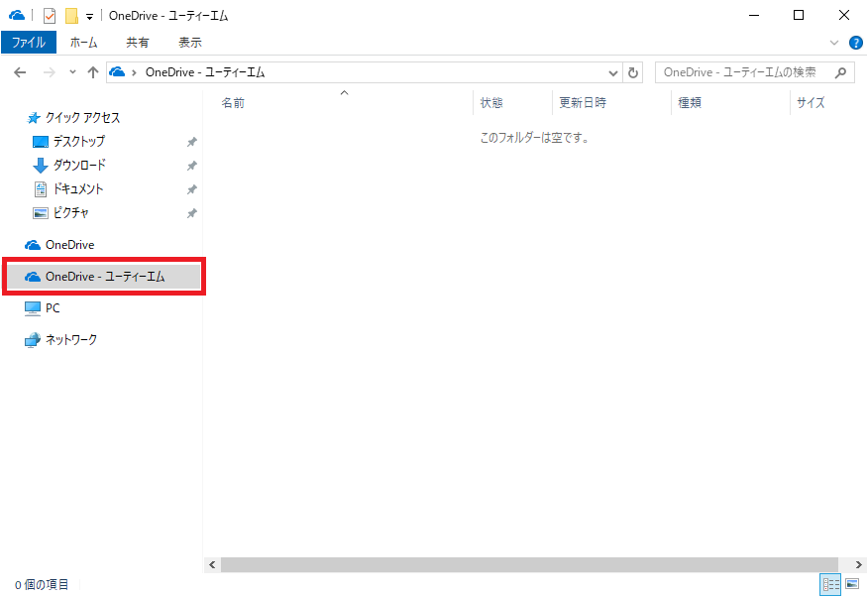Sort by the 状態 column header

coord(491,103)
